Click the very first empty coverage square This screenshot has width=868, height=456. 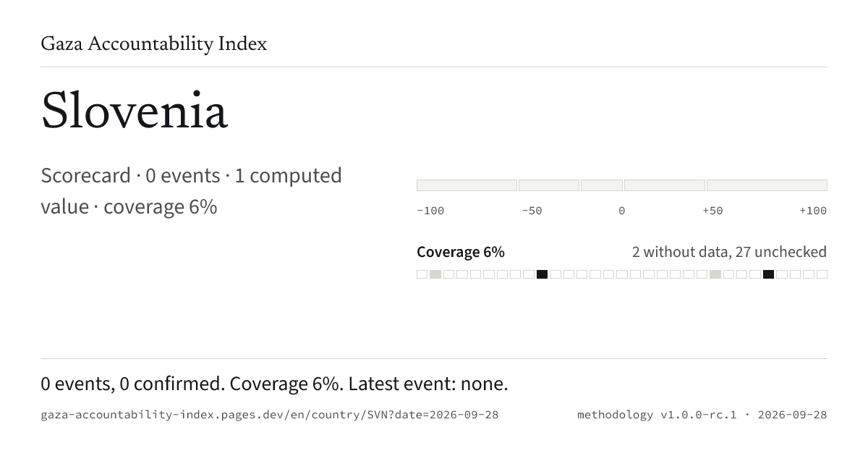click(x=422, y=274)
